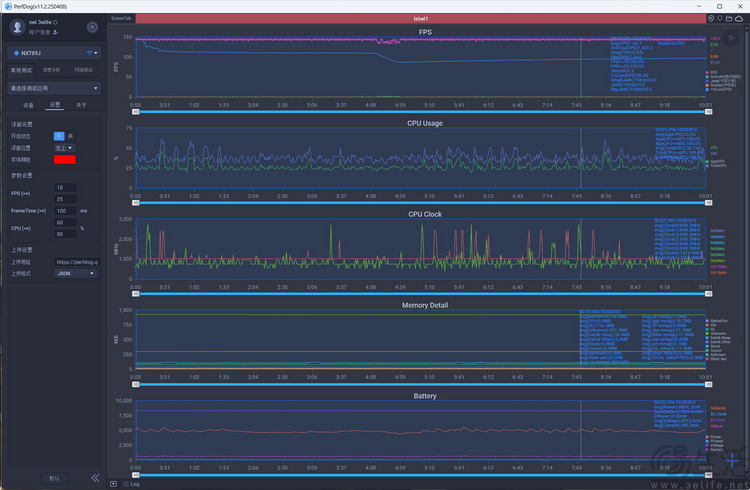Screen dimensions: 750x490
Task: Switch to the 常规测试 tab
Action: tap(21, 70)
